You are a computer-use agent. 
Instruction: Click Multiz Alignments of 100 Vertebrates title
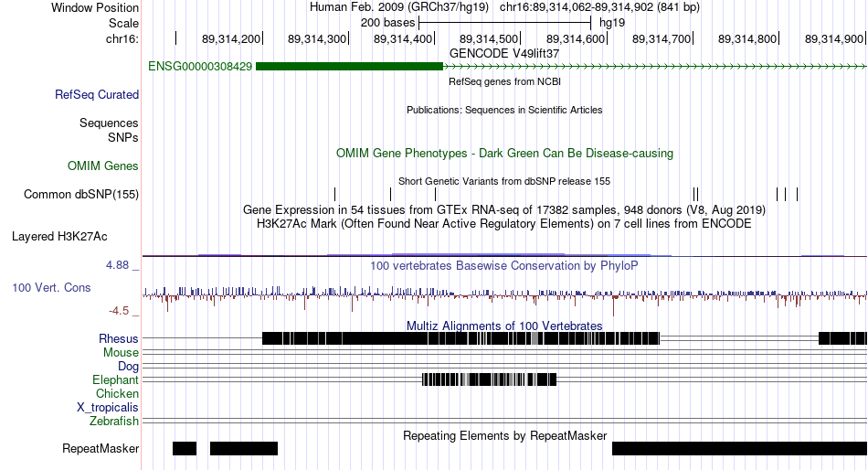click(x=504, y=326)
